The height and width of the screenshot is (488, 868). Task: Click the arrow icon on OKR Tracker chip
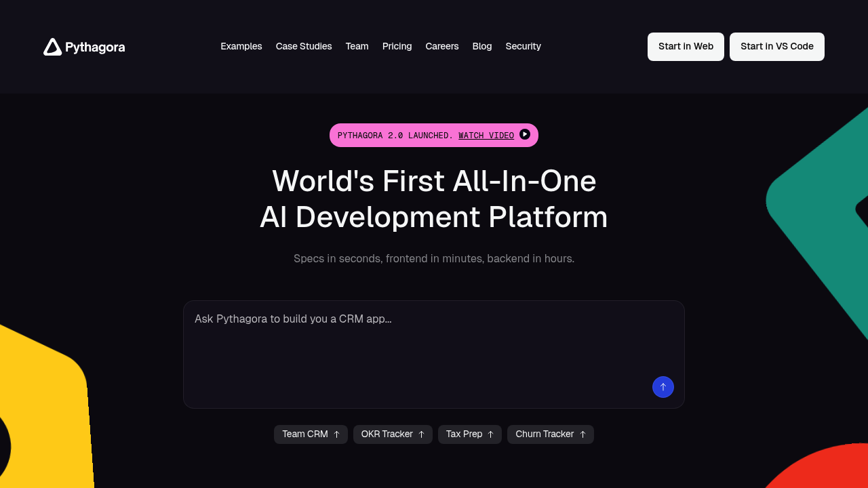421,434
